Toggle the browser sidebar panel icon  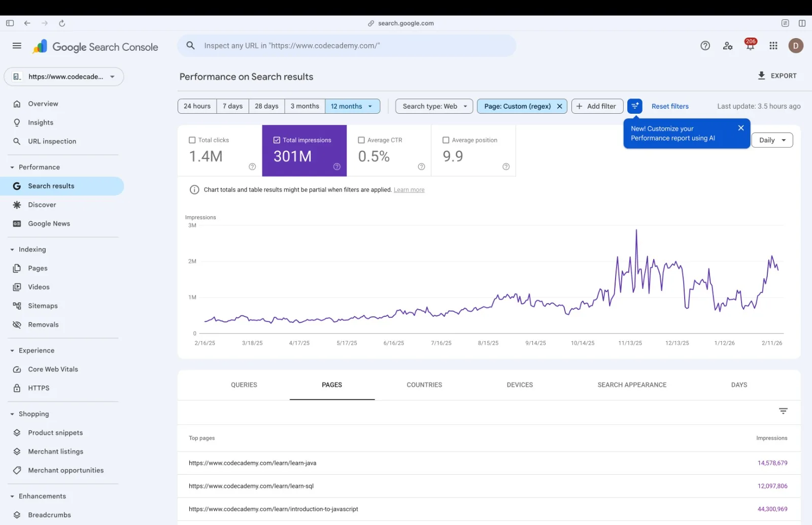click(x=10, y=23)
